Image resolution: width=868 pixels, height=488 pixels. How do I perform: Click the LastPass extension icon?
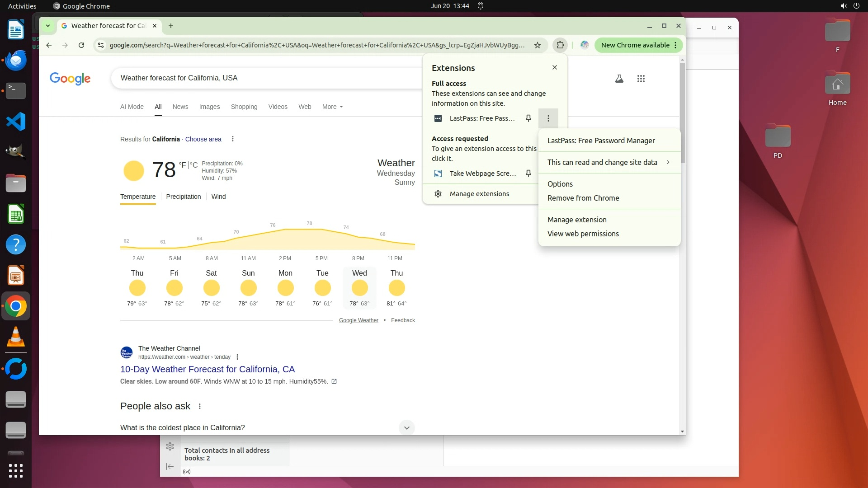tap(438, 118)
